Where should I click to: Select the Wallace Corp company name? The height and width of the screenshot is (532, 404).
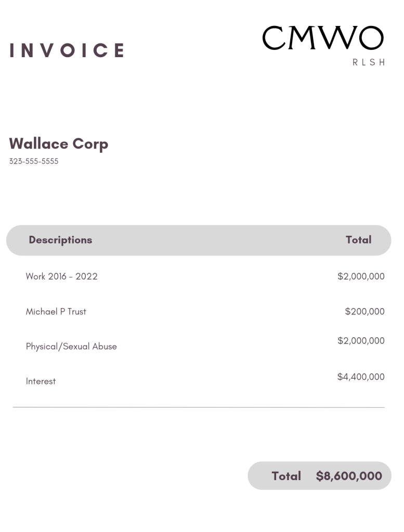[59, 144]
